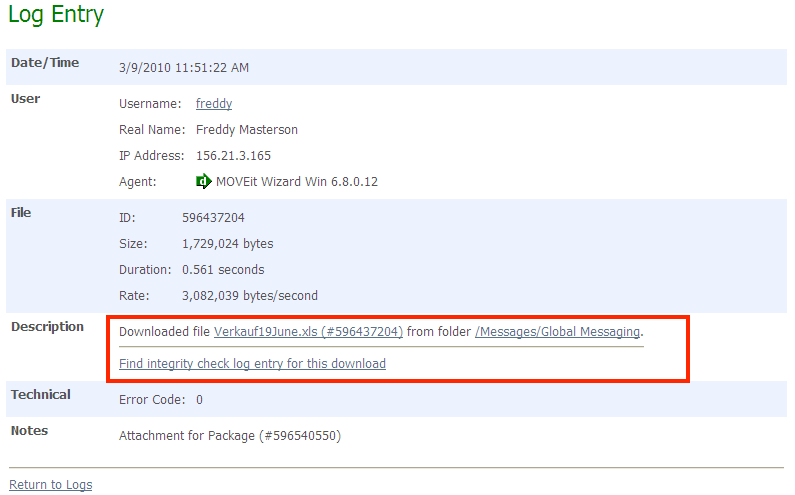Click the Notes section label
This screenshot has height=495, width=795.
point(29,431)
